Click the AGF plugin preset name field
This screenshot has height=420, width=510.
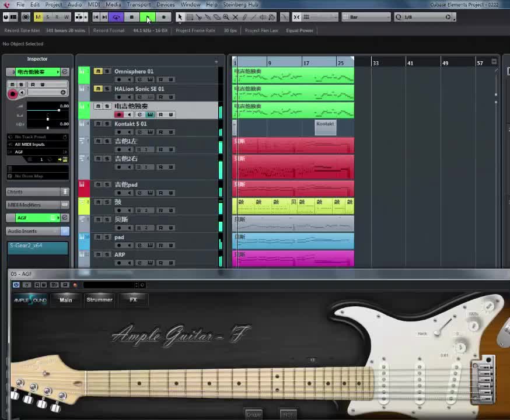(x=109, y=285)
